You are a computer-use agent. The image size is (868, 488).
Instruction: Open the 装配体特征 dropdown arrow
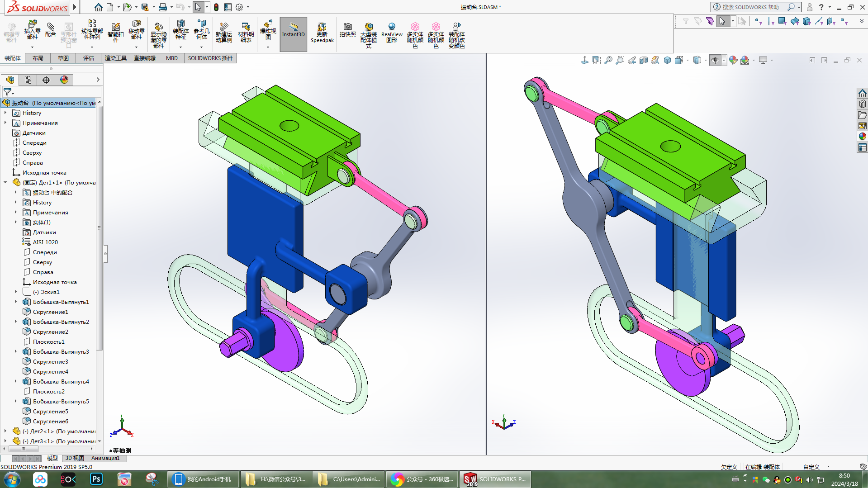pyautogui.click(x=180, y=47)
